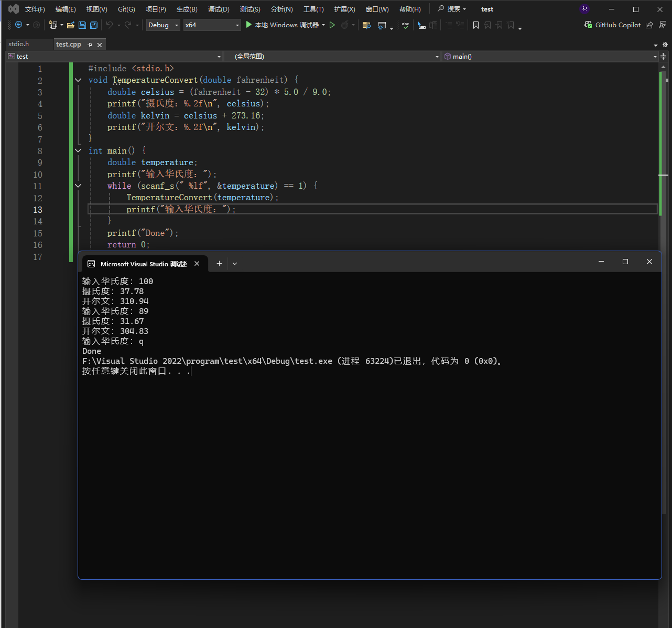
Task: Click the document tab list dropdown arrow
Action: 656,45
